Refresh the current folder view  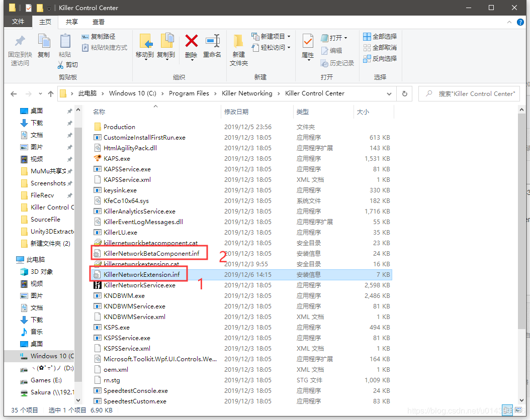[405, 94]
